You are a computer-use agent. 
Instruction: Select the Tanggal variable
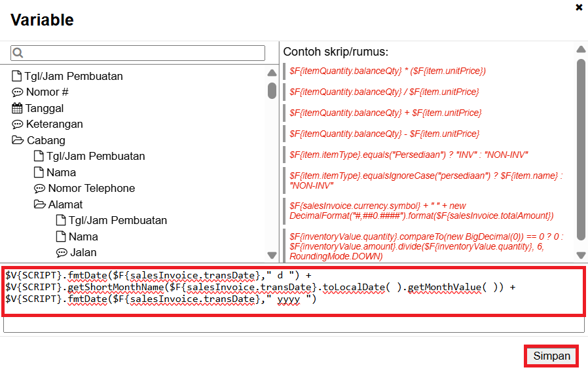tap(45, 108)
